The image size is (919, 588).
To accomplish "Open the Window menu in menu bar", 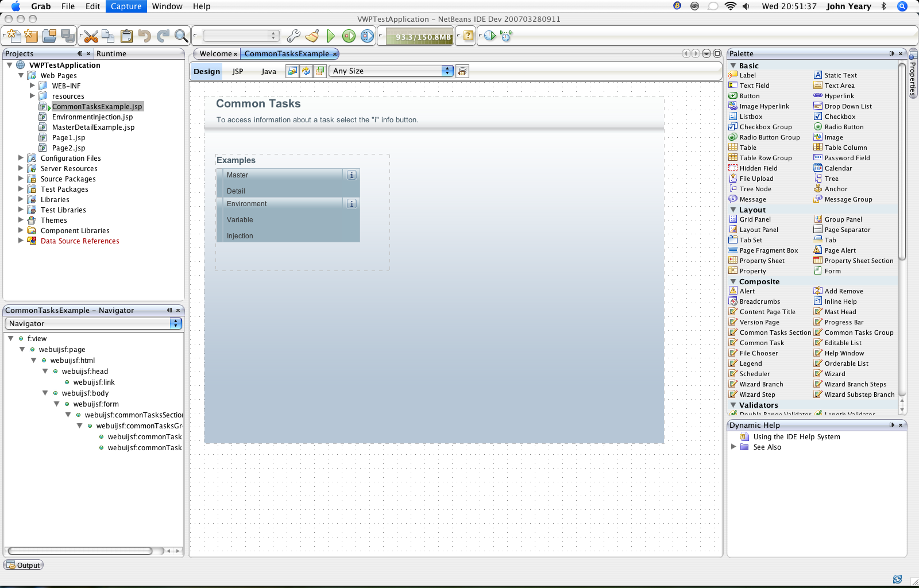I will (x=167, y=6).
